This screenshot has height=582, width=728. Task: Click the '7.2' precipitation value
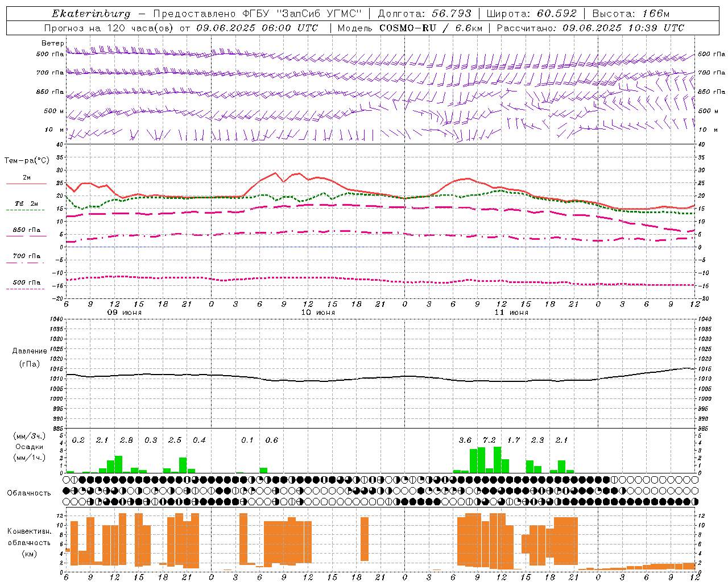[489, 440]
